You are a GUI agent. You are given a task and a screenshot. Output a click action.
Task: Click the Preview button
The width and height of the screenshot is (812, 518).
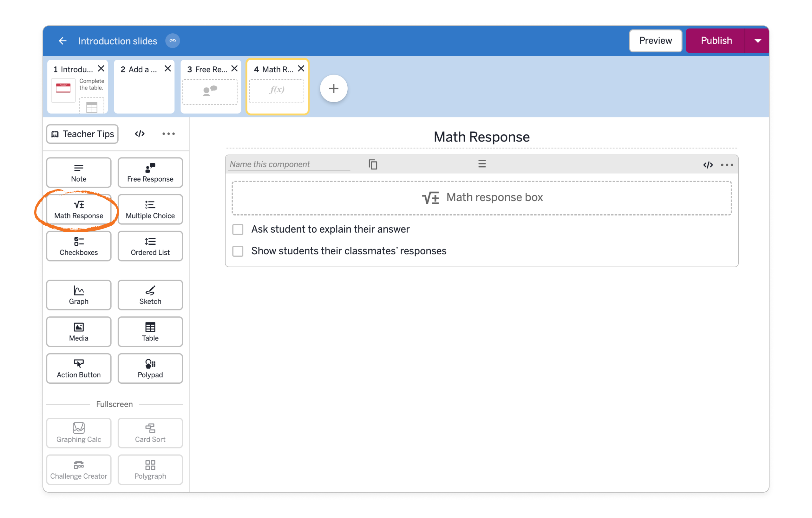click(656, 41)
